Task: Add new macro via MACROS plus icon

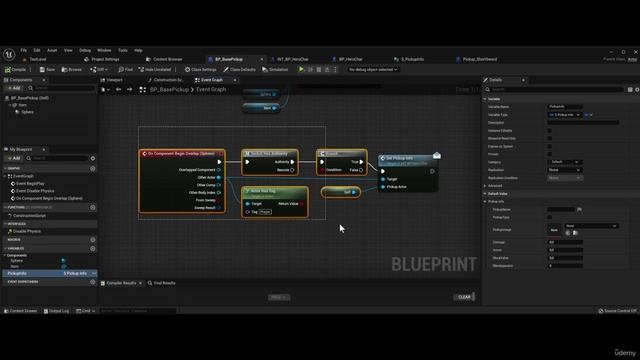Action: pyautogui.click(x=93, y=240)
